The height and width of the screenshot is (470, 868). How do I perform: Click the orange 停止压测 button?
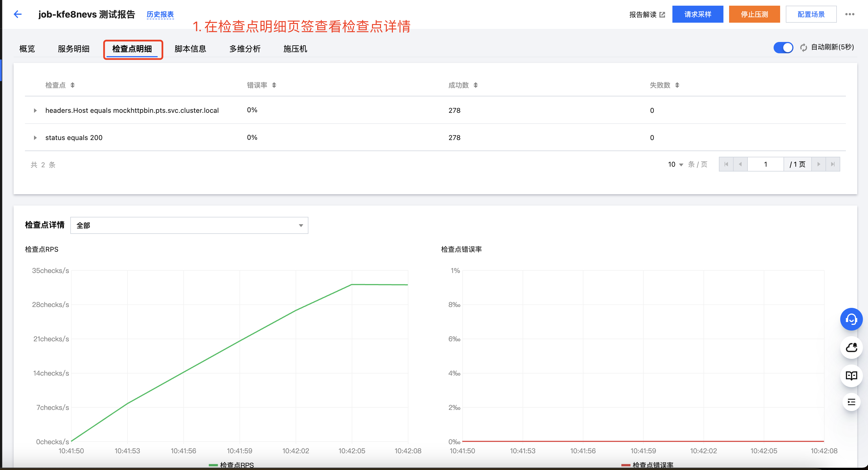[x=754, y=14]
